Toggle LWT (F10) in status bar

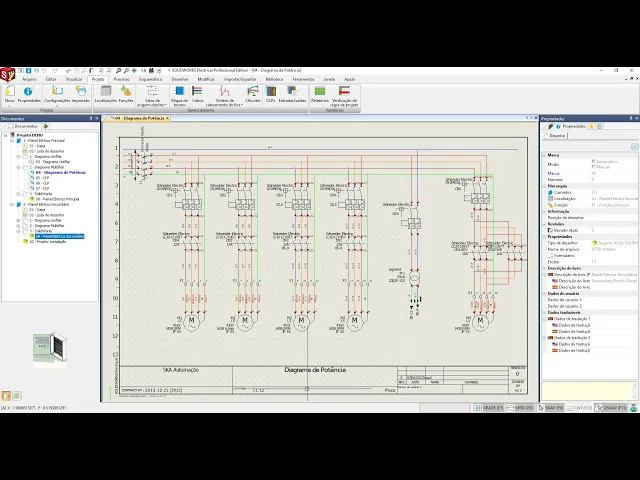580,408
